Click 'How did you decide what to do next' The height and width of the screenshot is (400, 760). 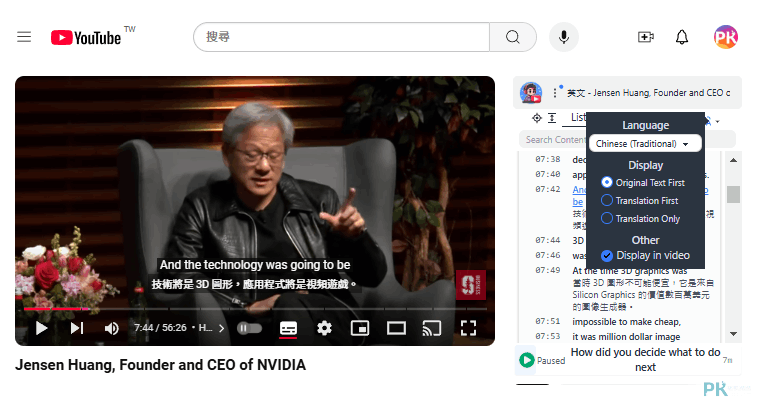pos(645,360)
